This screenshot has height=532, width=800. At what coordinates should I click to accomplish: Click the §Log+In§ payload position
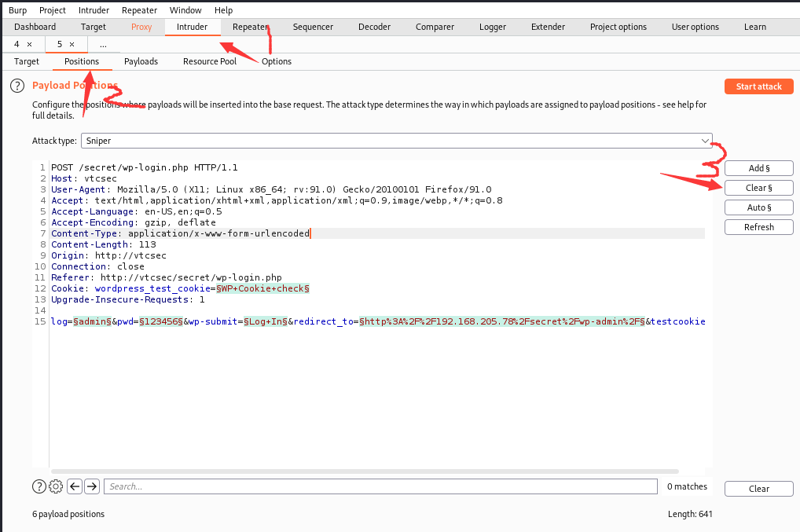pos(266,321)
